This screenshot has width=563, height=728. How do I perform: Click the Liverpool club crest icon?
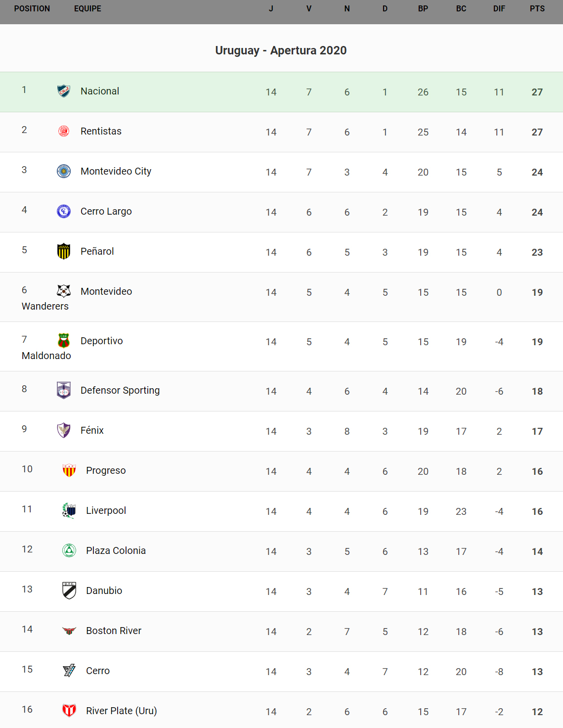[69, 510]
